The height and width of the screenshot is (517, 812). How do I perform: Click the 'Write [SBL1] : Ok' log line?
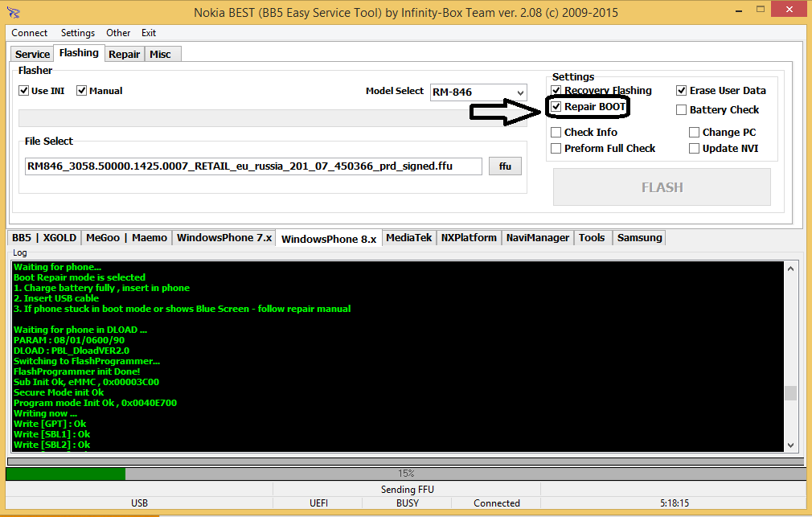[51, 434]
